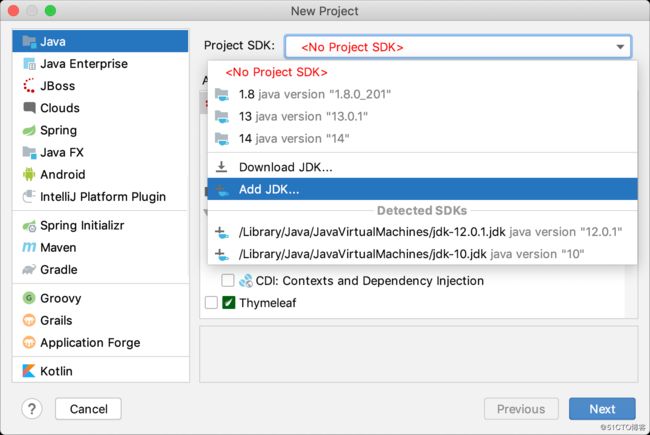Click the empty description panel below frameworks
The image size is (650, 435).
point(419,354)
